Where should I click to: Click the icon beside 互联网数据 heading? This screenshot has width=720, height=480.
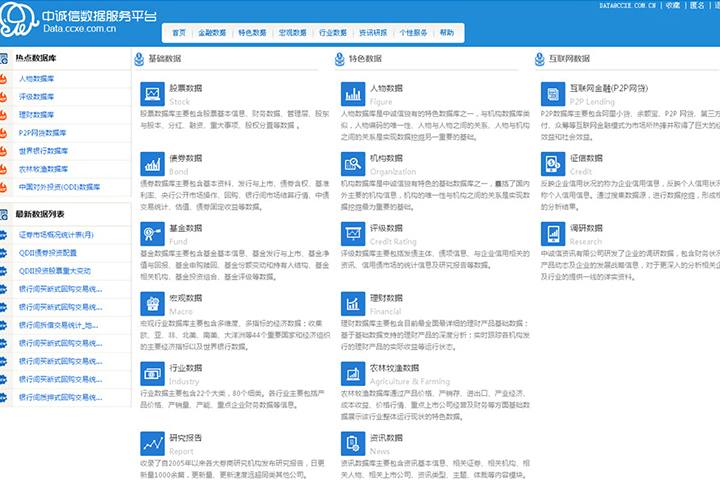click(540, 59)
